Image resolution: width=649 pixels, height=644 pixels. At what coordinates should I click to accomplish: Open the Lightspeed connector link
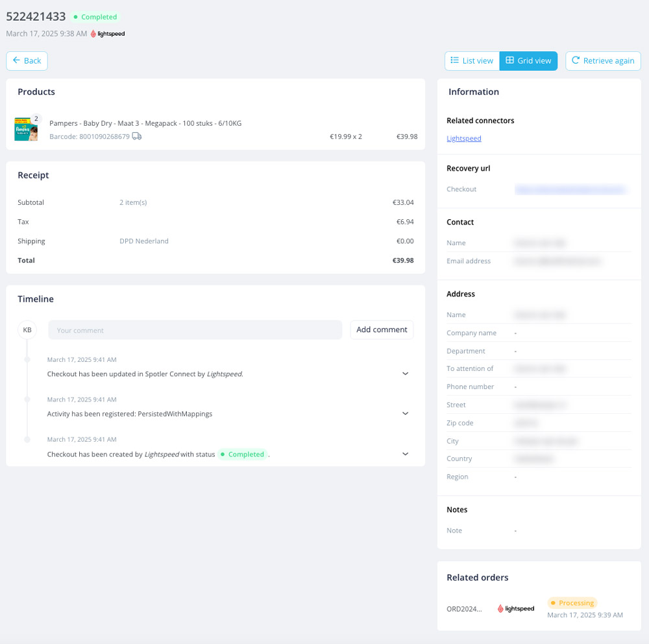[463, 138]
